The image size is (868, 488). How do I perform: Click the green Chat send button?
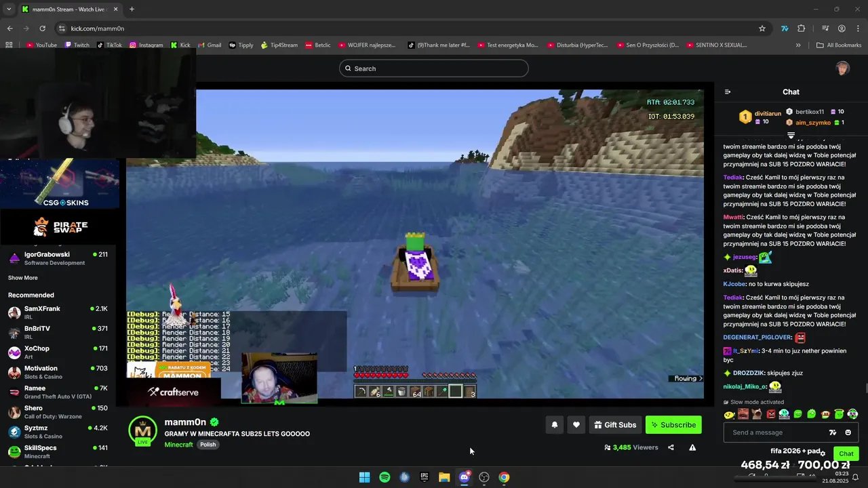click(x=846, y=453)
